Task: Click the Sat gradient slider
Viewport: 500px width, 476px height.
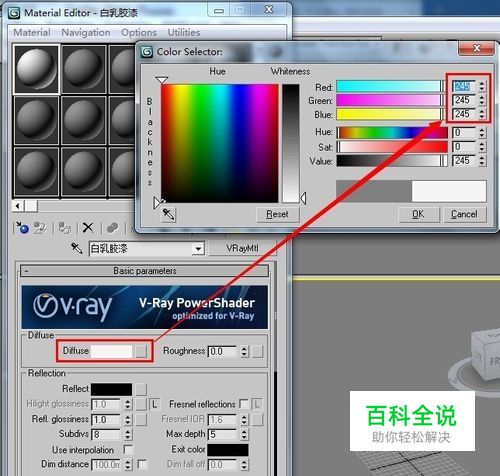Action: [392, 147]
